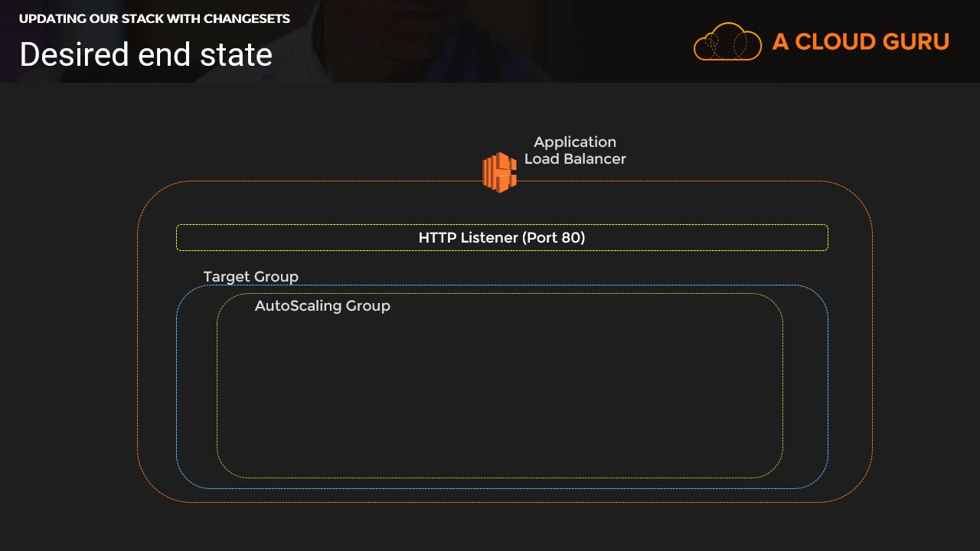The width and height of the screenshot is (980, 551).
Task: Click the orange Application Load Balancer icon
Action: (499, 172)
